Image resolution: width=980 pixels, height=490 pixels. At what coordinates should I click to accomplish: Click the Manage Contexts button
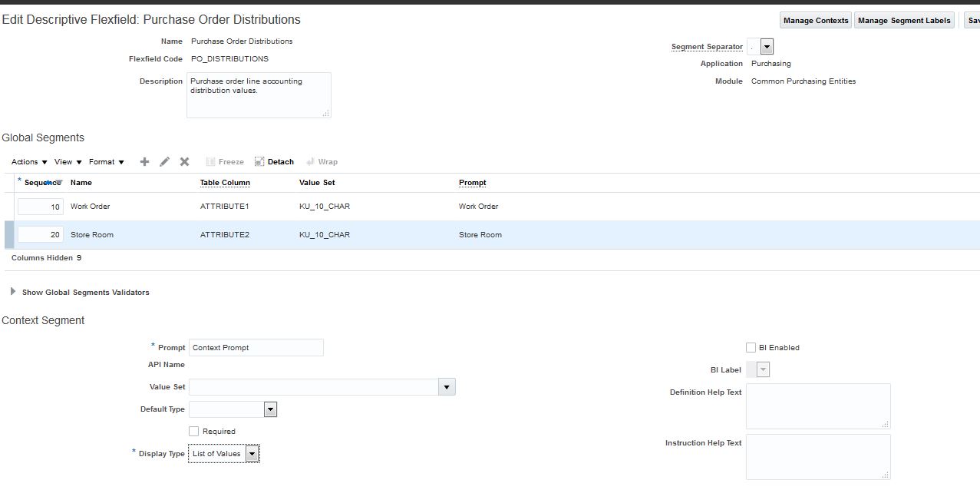click(816, 21)
